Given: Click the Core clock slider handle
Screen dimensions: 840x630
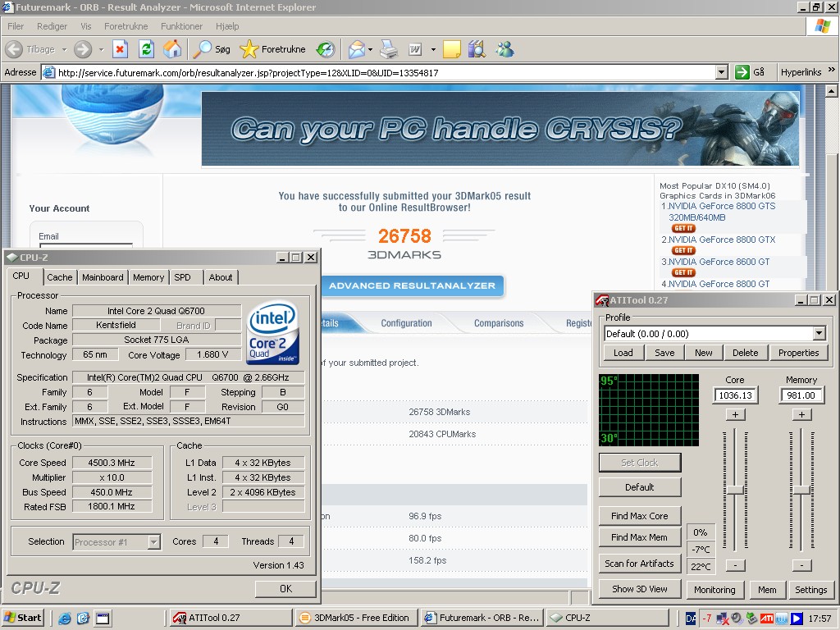Looking at the screenshot, I should (x=734, y=490).
